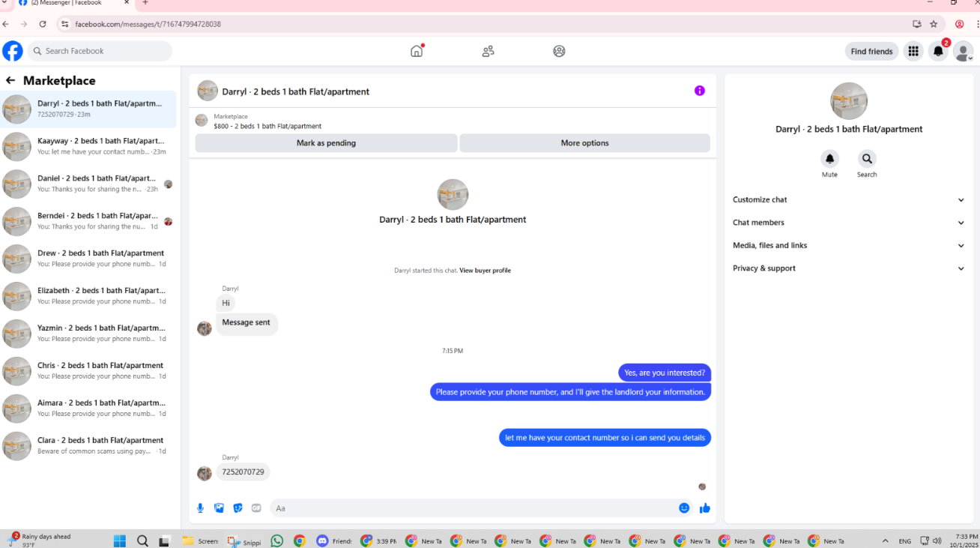Open the Clara conversation
The width and height of the screenshot is (980, 548).
pyautogui.click(x=88, y=446)
